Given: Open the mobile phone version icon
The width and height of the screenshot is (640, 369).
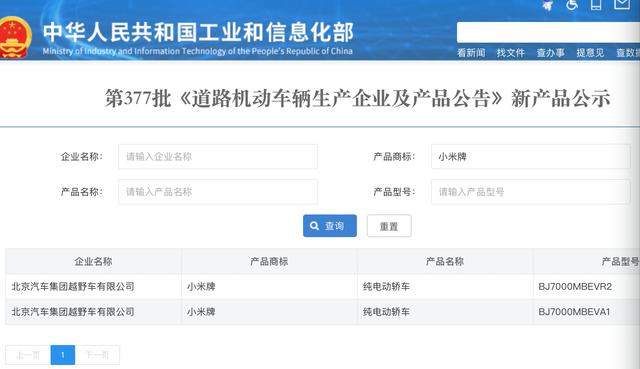Looking at the screenshot, I should [596, 5].
